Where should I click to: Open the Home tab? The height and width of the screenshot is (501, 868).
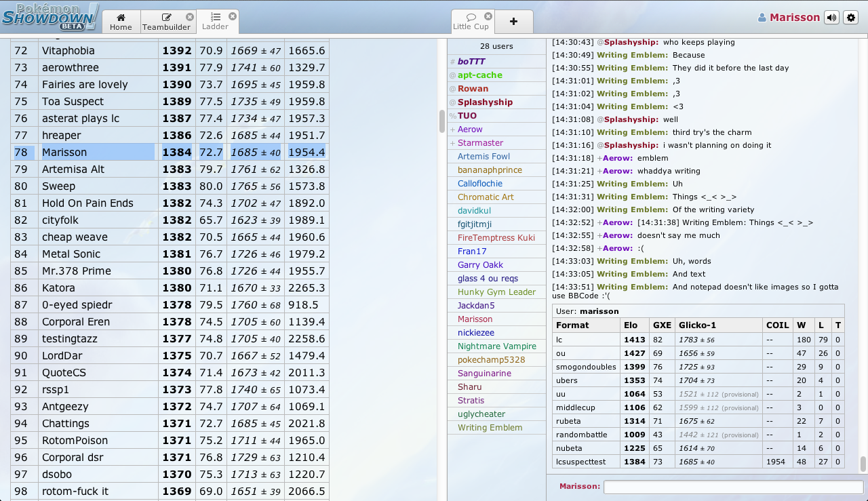[121, 22]
